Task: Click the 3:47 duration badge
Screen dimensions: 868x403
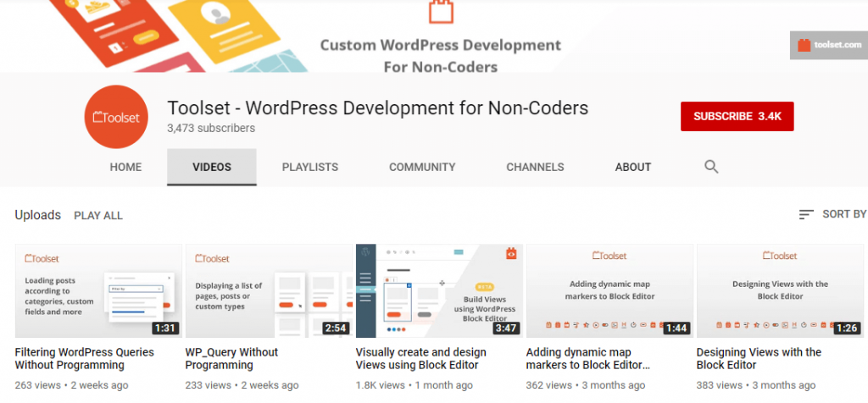Action: 506,328
